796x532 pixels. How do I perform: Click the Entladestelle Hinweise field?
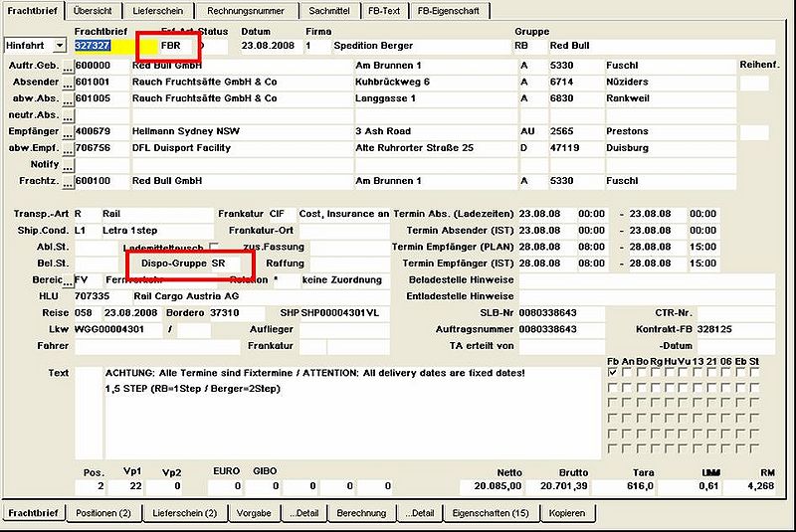tap(646, 296)
